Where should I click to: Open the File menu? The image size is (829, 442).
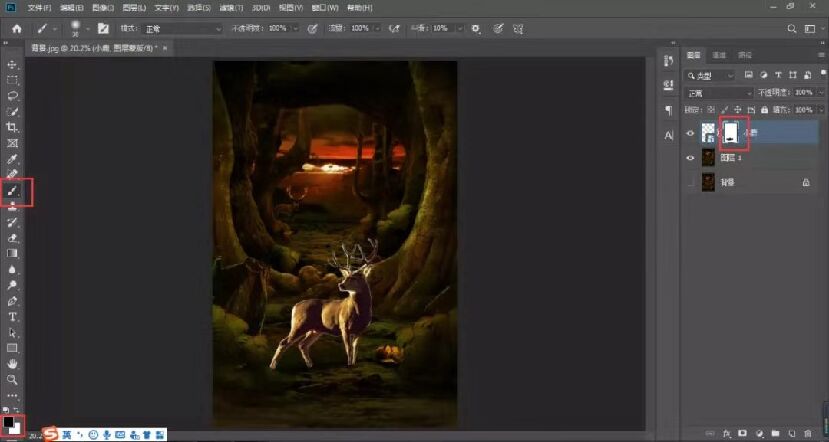(x=40, y=8)
